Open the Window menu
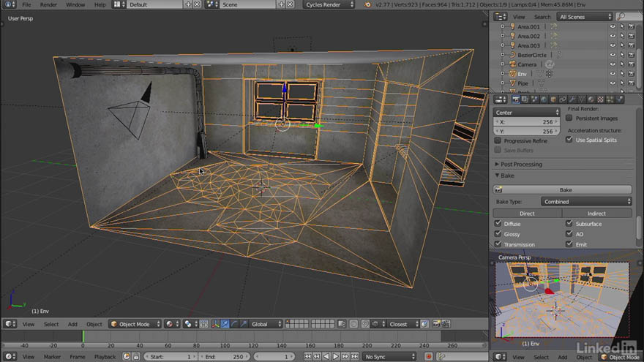This screenshot has height=362, width=644. tap(75, 4)
